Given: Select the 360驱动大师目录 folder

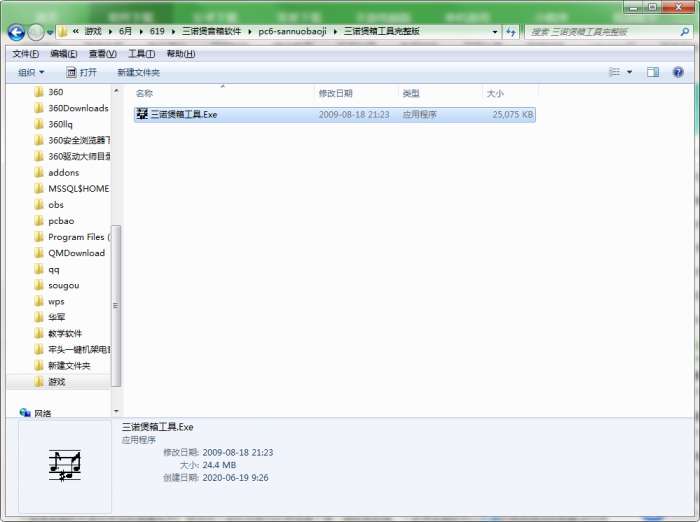Looking at the screenshot, I should (x=72, y=156).
